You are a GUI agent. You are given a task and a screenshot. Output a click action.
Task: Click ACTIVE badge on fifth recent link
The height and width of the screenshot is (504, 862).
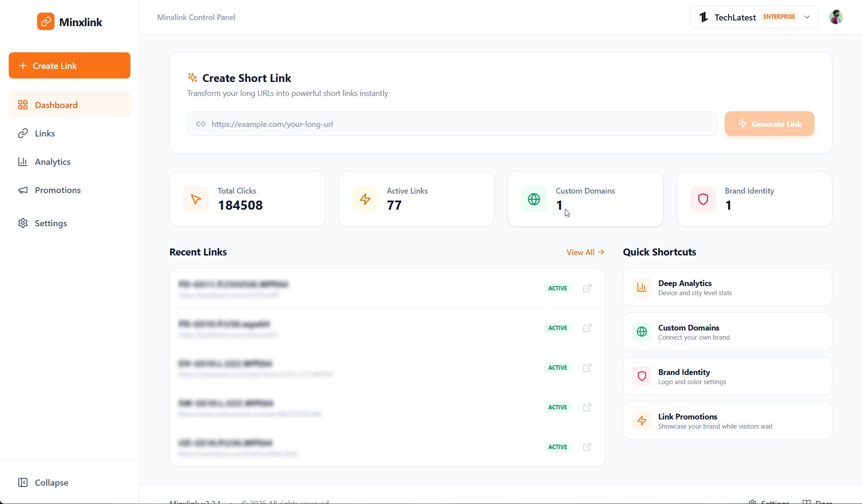558,447
